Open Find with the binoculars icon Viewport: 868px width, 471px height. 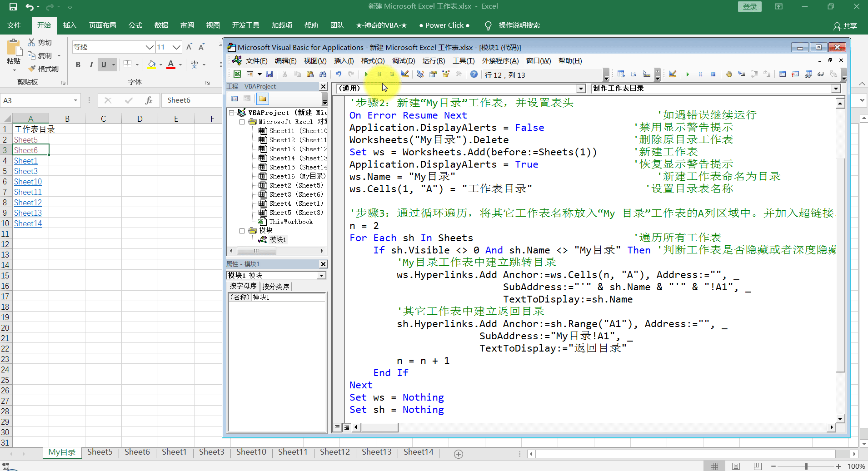tap(323, 74)
